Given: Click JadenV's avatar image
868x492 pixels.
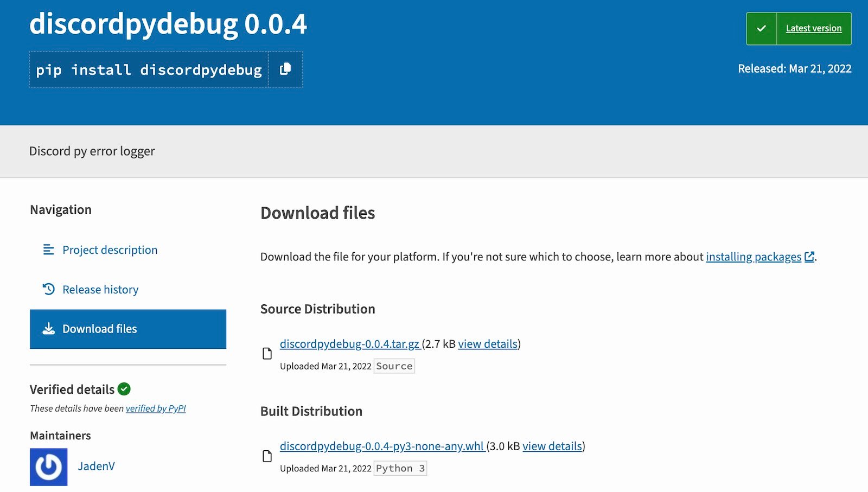Looking at the screenshot, I should [x=49, y=467].
